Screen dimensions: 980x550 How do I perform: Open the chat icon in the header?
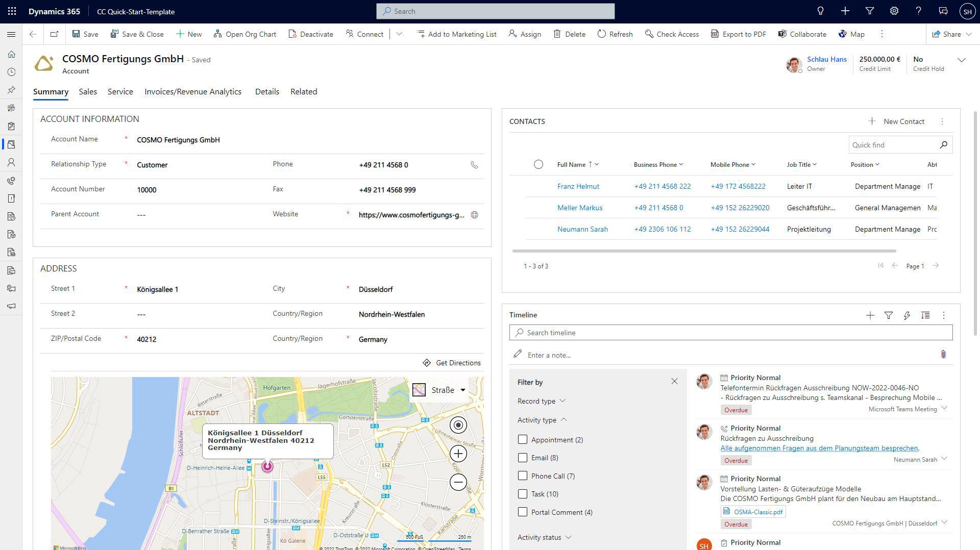pyautogui.click(x=943, y=11)
